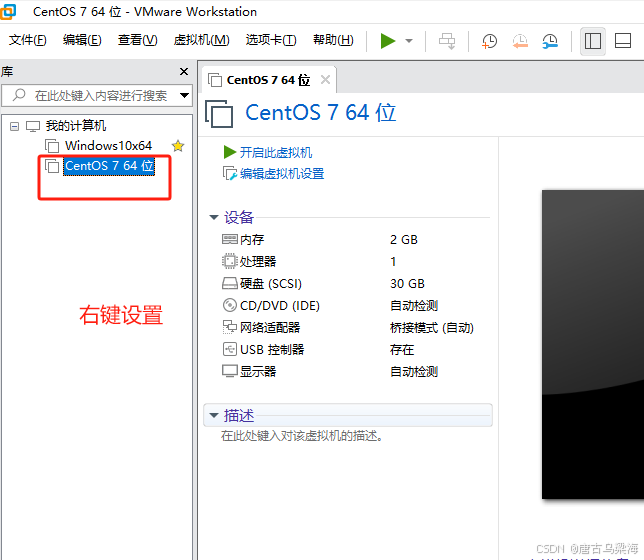Click the Windows10x64 VM icon in tree

pyautogui.click(x=52, y=146)
